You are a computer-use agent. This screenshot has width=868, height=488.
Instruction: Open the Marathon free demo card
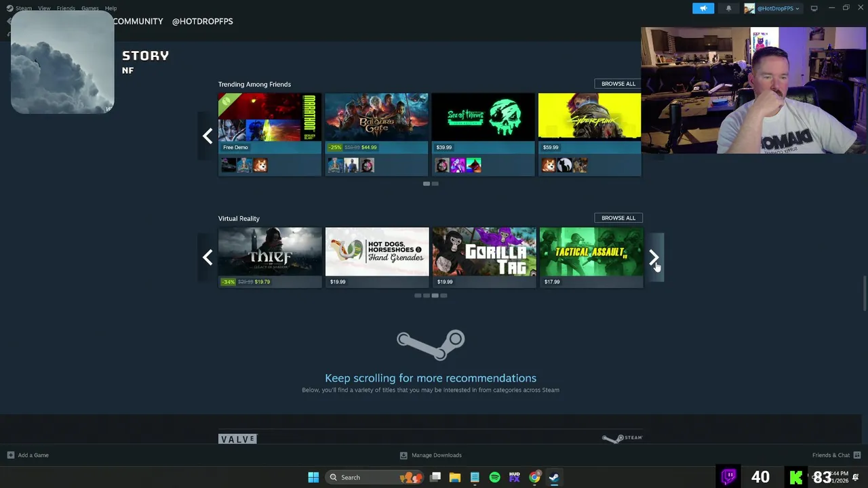pos(270,134)
